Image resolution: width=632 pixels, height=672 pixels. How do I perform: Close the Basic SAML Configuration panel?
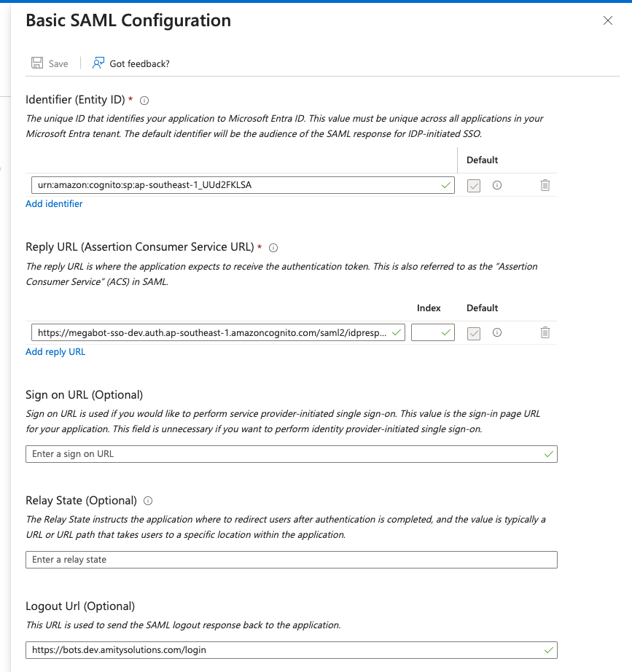tap(608, 20)
